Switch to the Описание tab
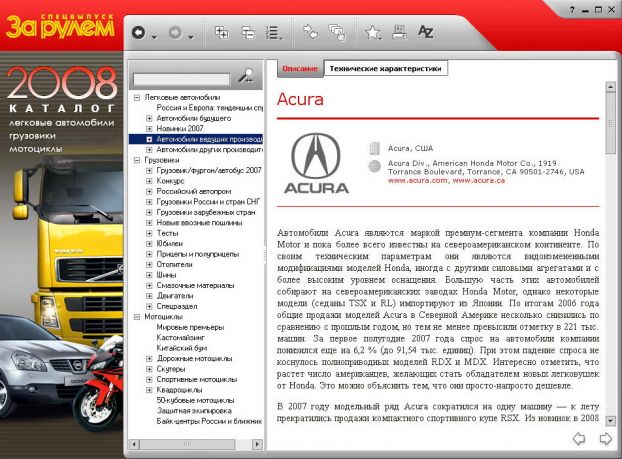 pos(300,69)
